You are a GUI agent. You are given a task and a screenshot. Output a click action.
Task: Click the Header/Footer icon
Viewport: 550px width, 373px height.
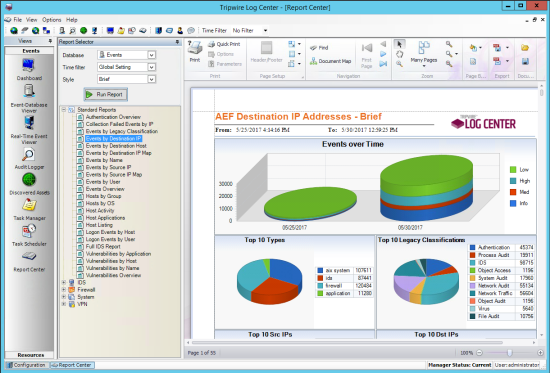[x=267, y=48]
